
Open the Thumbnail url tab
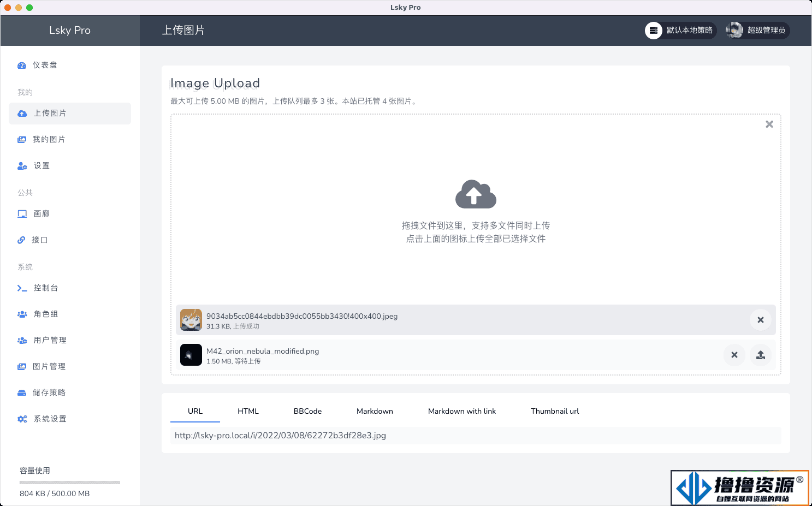[x=555, y=412]
